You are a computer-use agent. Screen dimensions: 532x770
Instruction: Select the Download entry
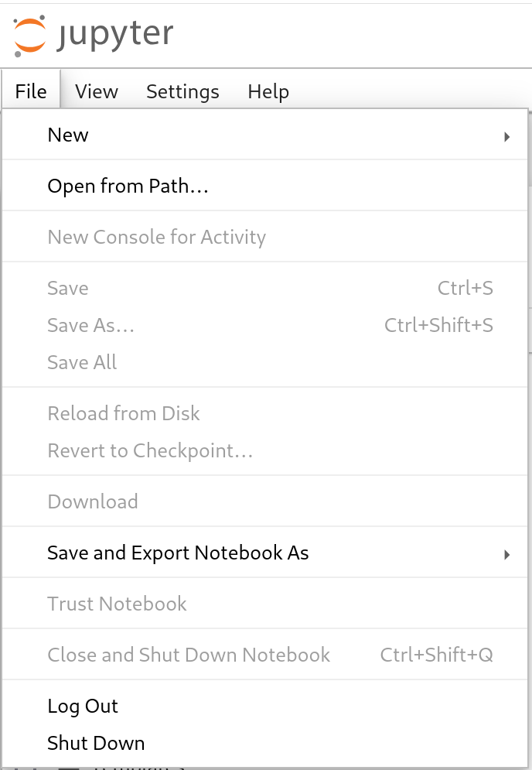[x=93, y=501]
